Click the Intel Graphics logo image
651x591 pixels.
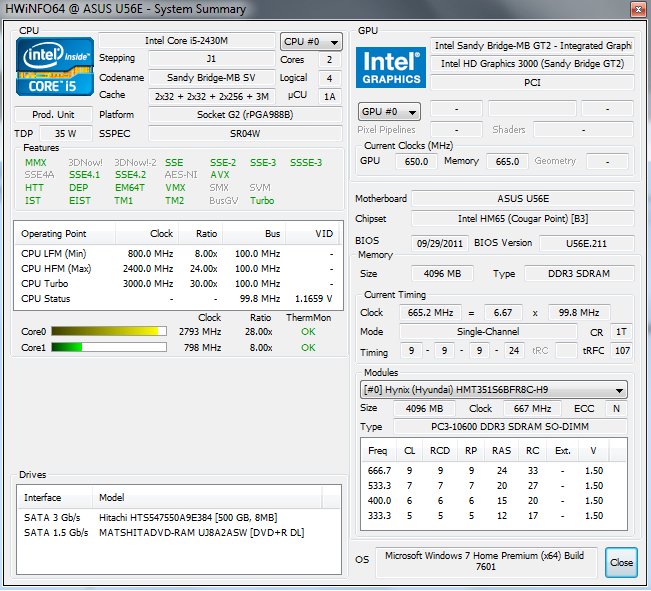[391, 67]
